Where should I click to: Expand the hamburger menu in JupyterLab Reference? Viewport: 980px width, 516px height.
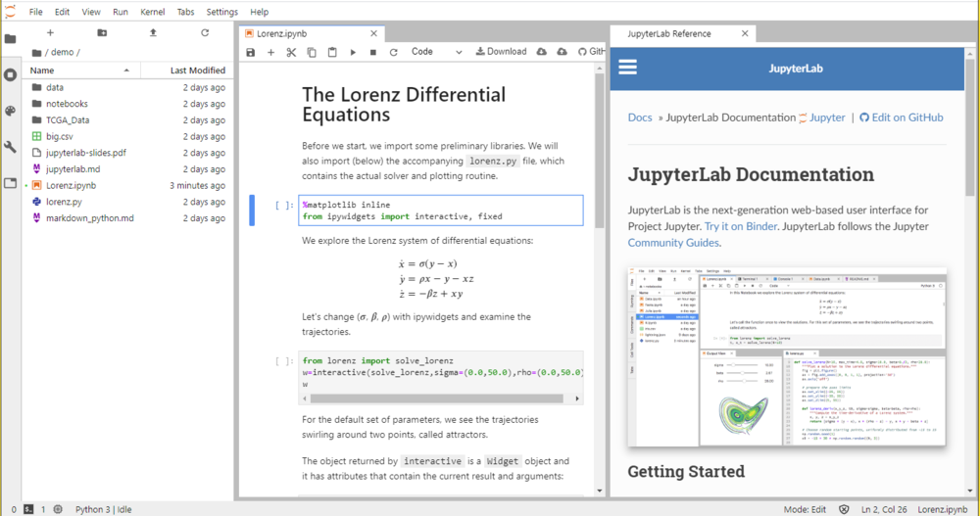pyautogui.click(x=627, y=68)
